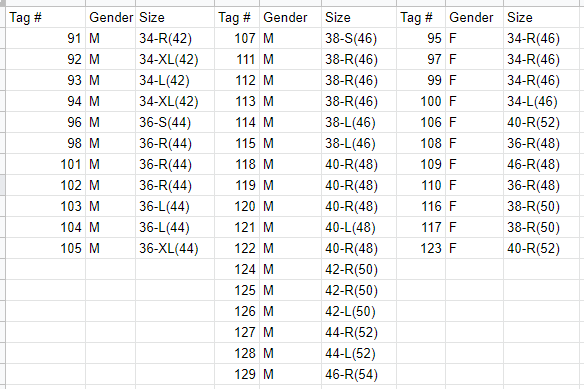Screen dimensions: 584x389
Task: Click tag number 129 cell
Action: click(237, 374)
